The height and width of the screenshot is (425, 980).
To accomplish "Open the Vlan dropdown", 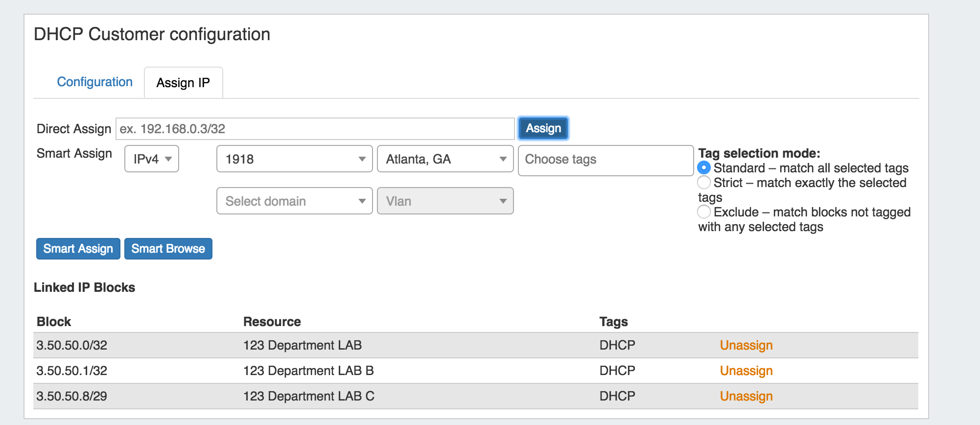I will tap(445, 201).
